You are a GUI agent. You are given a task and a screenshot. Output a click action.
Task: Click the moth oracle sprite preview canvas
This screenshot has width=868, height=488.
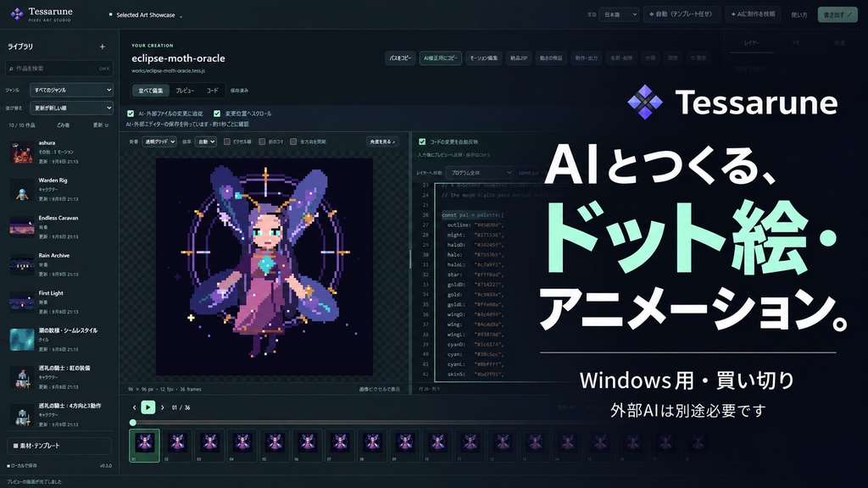(x=264, y=267)
